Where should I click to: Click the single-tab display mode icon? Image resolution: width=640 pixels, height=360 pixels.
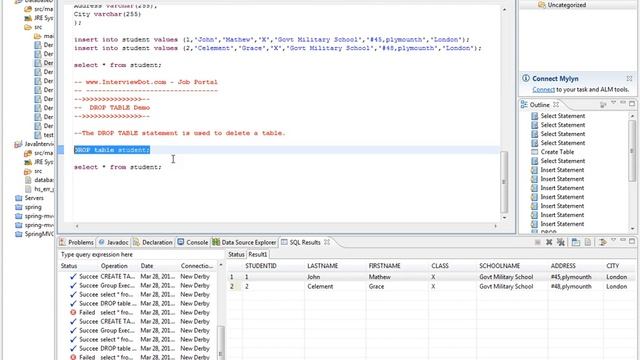coord(576,242)
